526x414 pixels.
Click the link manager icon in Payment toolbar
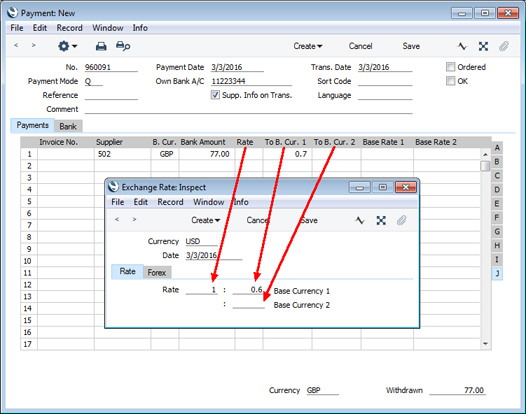(x=483, y=46)
